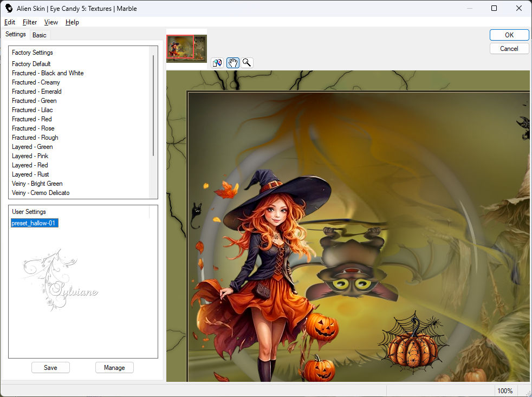The width and height of the screenshot is (532, 397).
Task: Select Fractured - Emerald preset
Action: click(37, 92)
